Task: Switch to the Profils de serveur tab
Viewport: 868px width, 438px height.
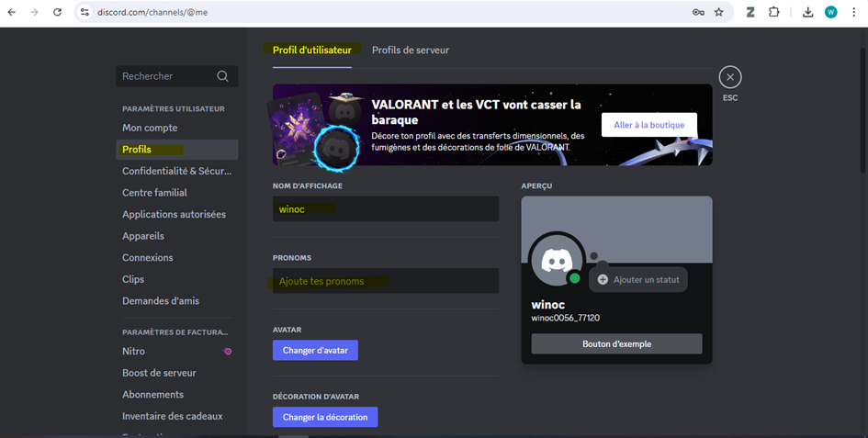Action: (410, 50)
